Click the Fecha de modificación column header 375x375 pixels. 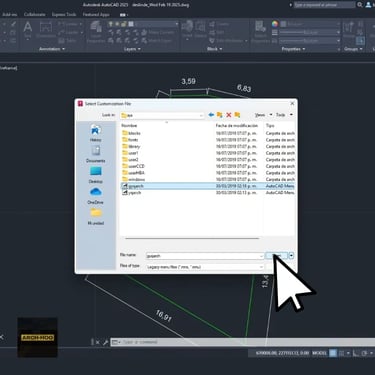[237, 126]
